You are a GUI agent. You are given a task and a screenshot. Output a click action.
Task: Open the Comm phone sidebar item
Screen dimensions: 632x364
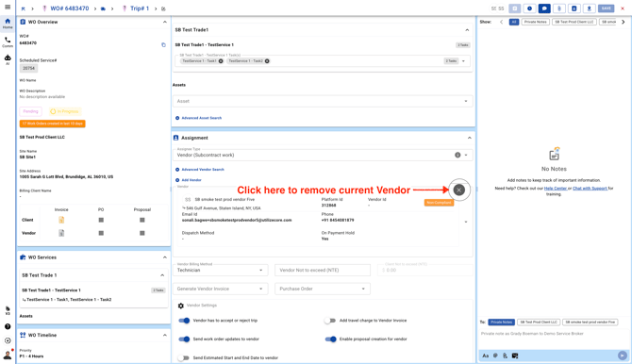pyautogui.click(x=8, y=41)
